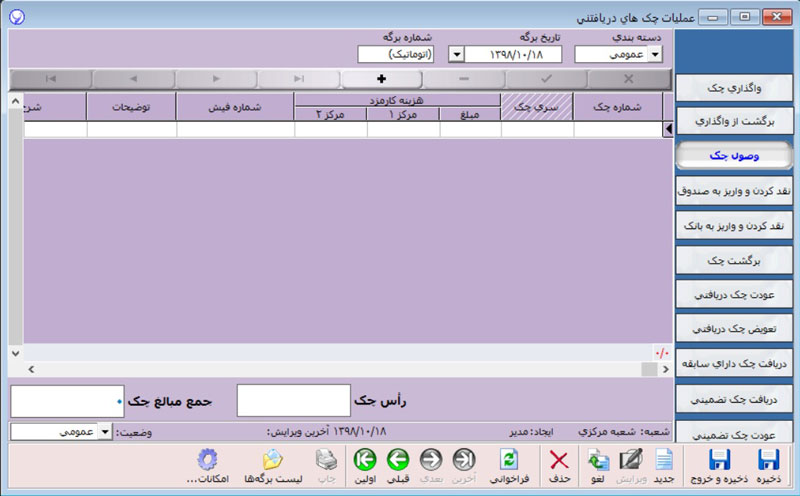
Task: Expand the دسته بندی dropdown
Action: [x=655, y=55]
